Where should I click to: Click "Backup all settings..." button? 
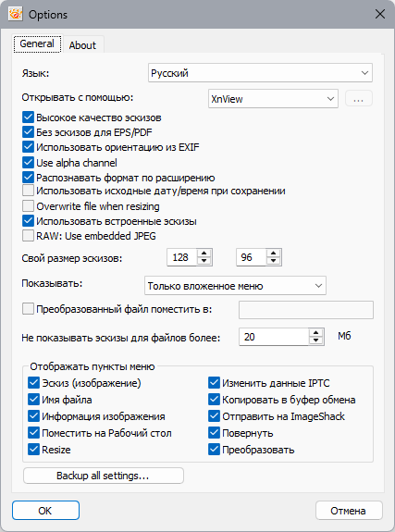click(104, 476)
